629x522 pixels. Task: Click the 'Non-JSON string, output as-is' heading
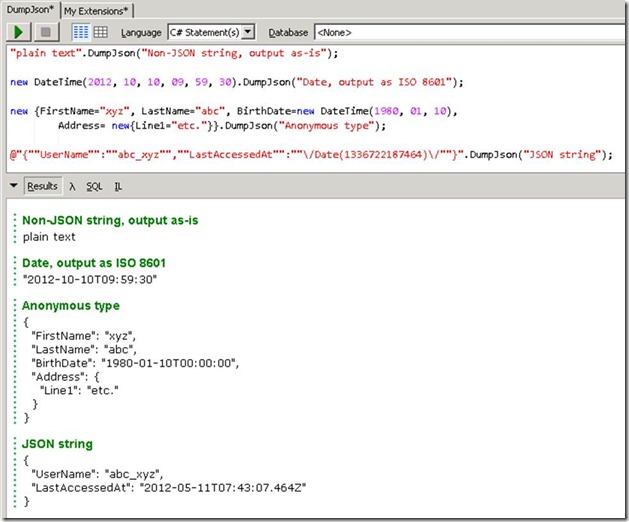pos(110,220)
